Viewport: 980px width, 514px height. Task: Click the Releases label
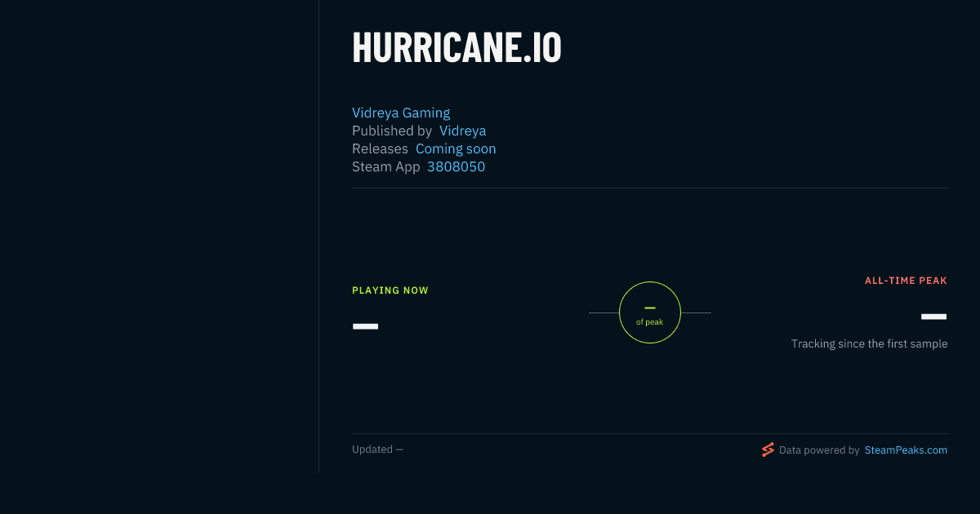coord(380,148)
